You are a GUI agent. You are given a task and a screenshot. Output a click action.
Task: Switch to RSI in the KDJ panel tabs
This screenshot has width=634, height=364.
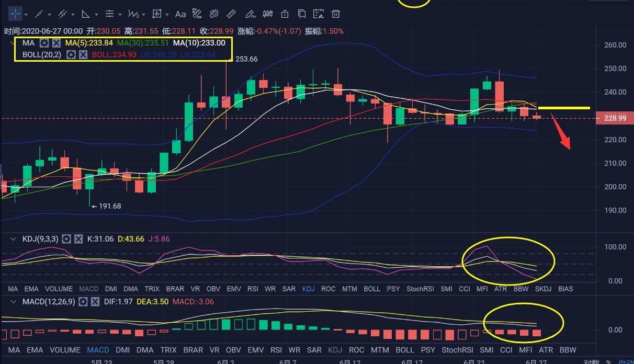(253, 289)
